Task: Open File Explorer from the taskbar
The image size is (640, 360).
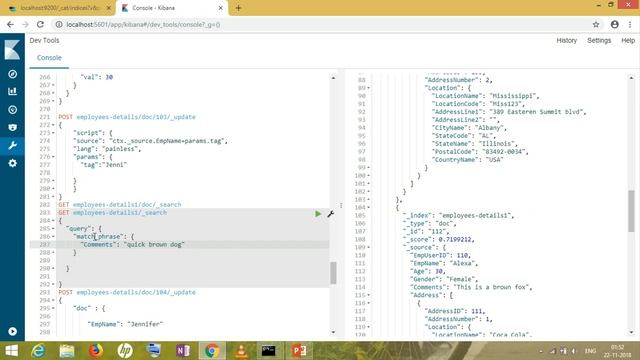Action: click(67, 351)
